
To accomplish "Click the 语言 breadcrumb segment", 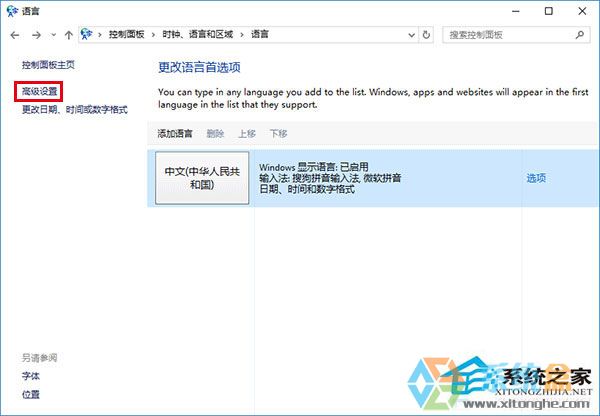I will click(260, 34).
